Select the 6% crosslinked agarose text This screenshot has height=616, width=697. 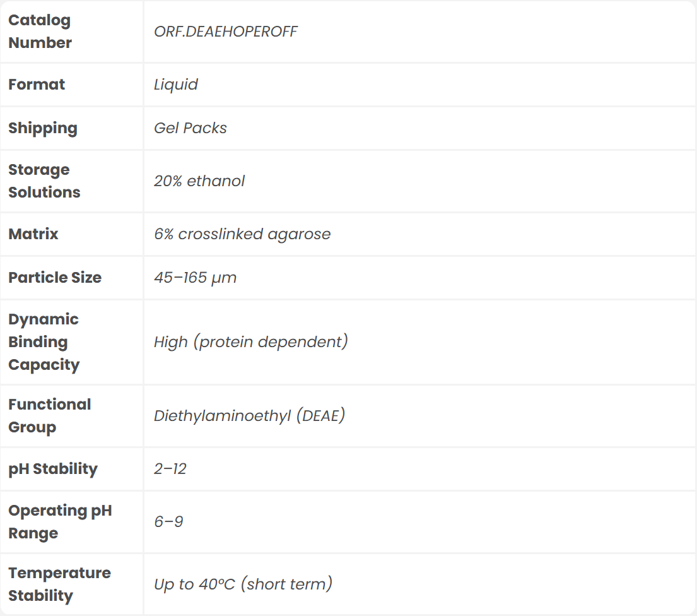(242, 234)
